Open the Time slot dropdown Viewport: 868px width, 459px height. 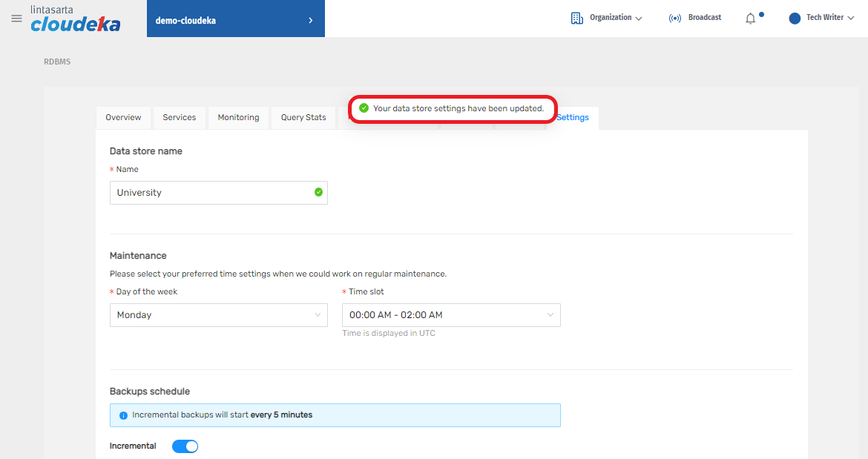point(450,315)
